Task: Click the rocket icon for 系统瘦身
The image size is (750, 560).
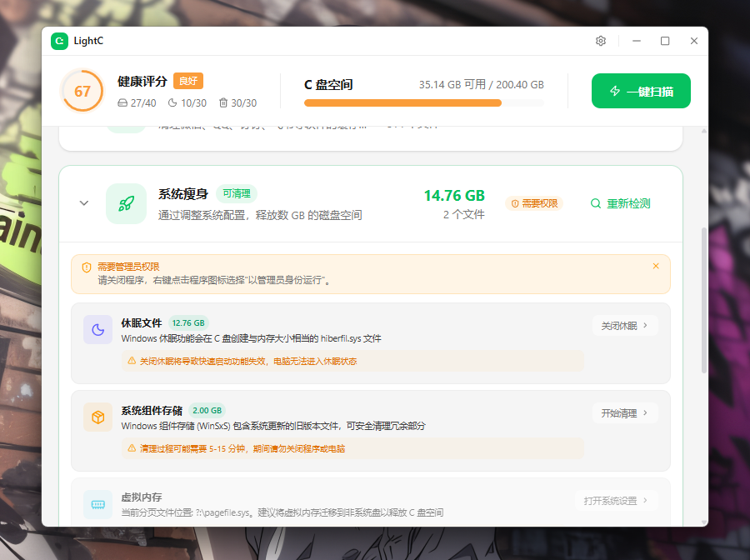Action: [x=127, y=203]
